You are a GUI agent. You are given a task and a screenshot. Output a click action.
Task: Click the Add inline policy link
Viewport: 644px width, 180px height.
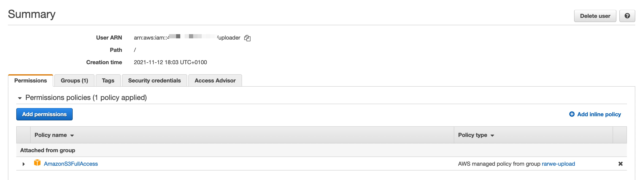(599, 114)
